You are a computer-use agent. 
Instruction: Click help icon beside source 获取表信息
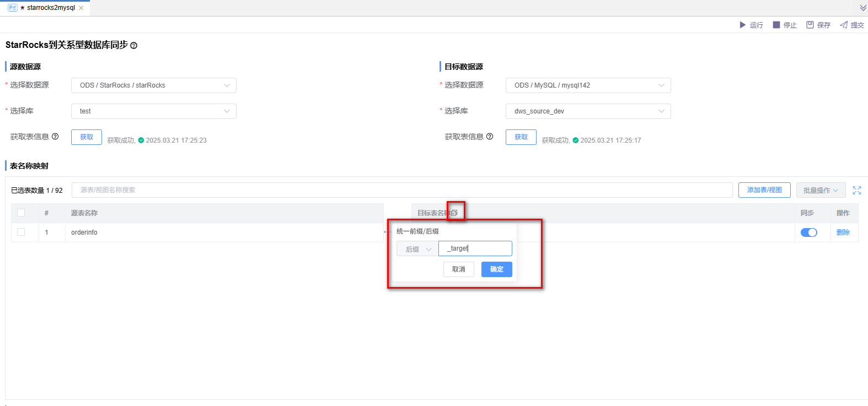point(55,137)
